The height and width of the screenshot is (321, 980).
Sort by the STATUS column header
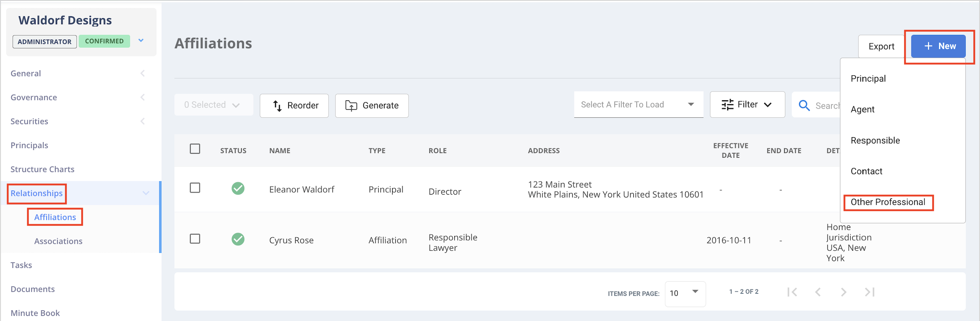pos(233,151)
